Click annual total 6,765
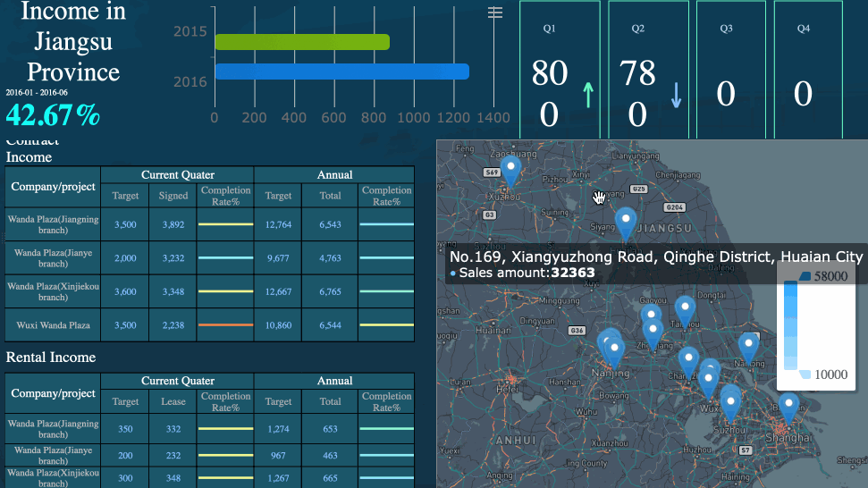The height and width of the screenshot is (488, 868). point(330,291)
